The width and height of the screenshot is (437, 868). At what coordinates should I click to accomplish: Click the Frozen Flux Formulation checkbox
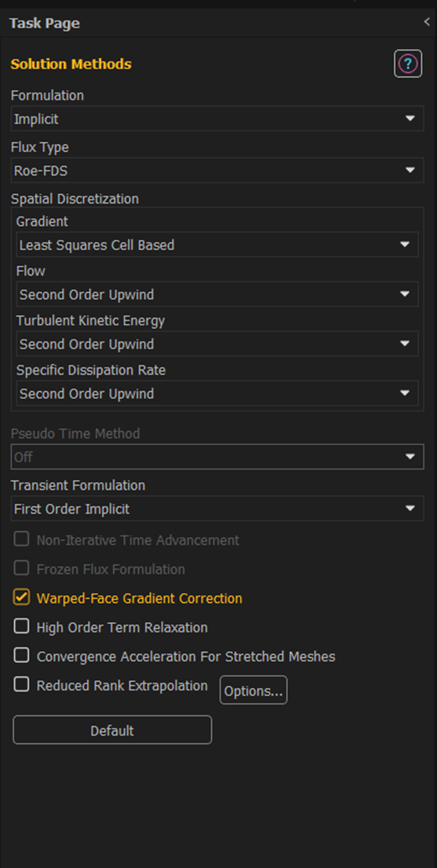point(21,569)
